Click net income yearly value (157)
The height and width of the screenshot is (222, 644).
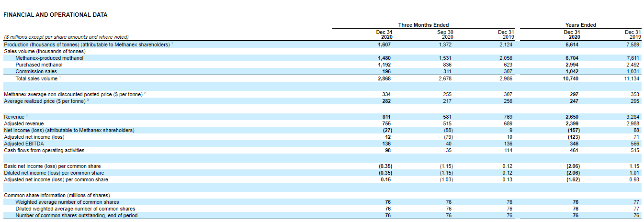[x=575, y=130]
